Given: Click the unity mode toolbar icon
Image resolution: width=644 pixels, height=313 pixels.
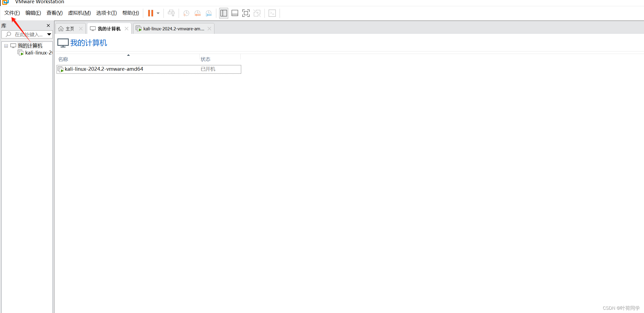Looking at the screenshot, I should 257,13.
